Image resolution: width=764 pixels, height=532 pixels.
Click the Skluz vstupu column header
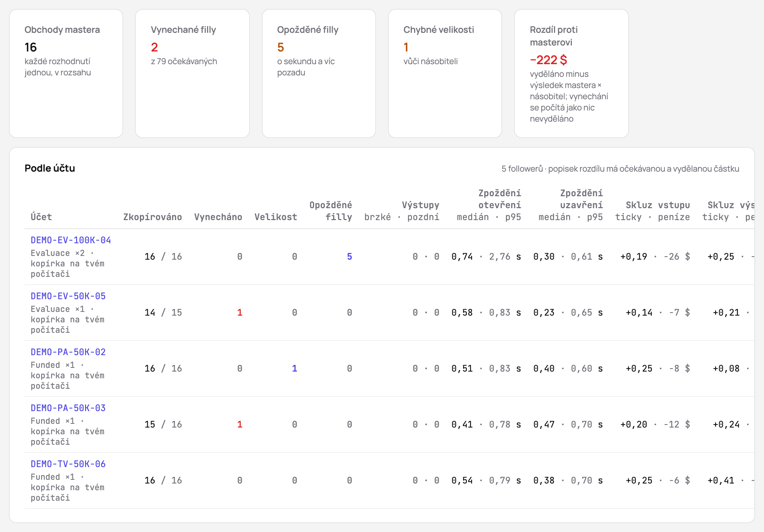tap(652, 211)
